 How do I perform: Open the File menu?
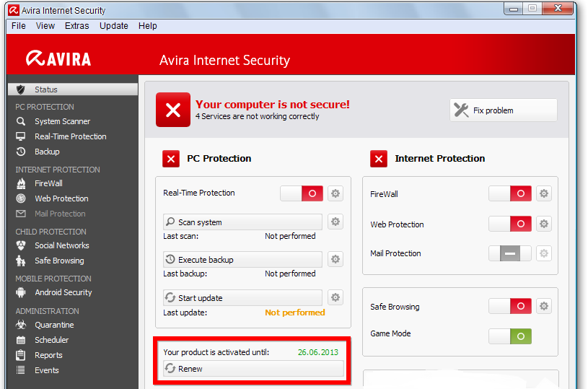pyautogui.click(x=18, y=26)
